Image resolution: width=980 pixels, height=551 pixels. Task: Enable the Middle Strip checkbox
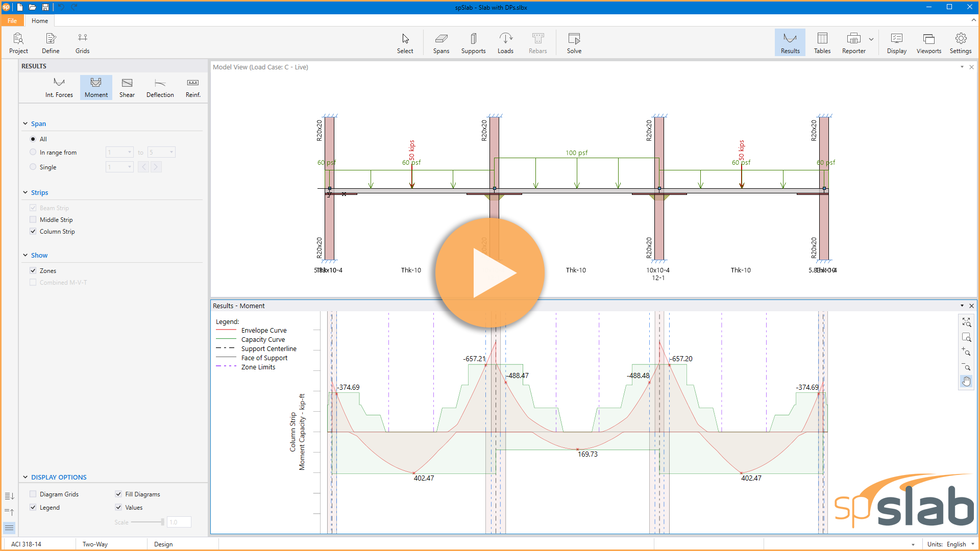[33, 219]
